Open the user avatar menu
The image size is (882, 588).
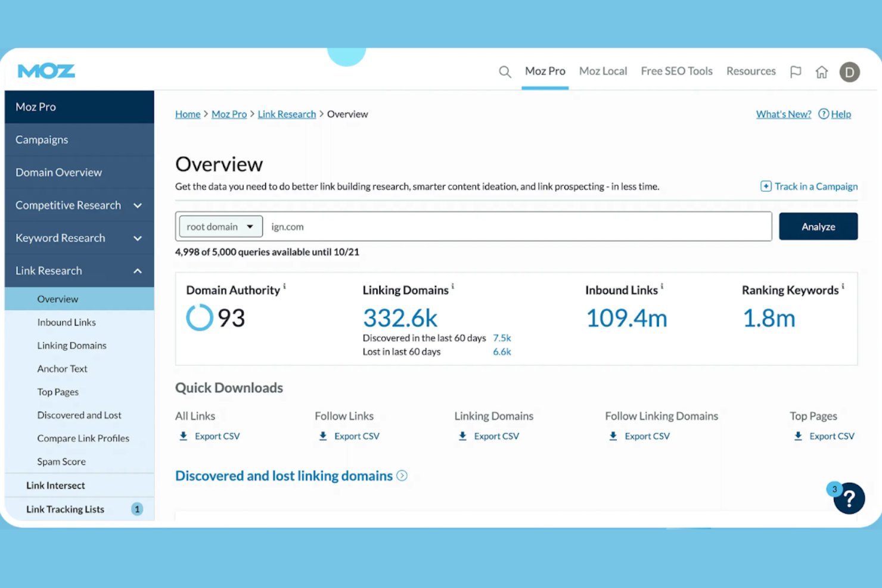click(x=850, y=71)
